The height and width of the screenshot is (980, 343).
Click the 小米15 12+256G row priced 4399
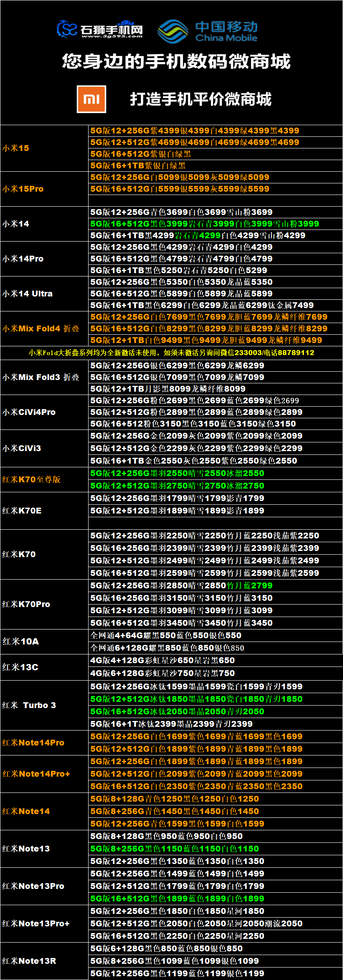pos(215,131)
